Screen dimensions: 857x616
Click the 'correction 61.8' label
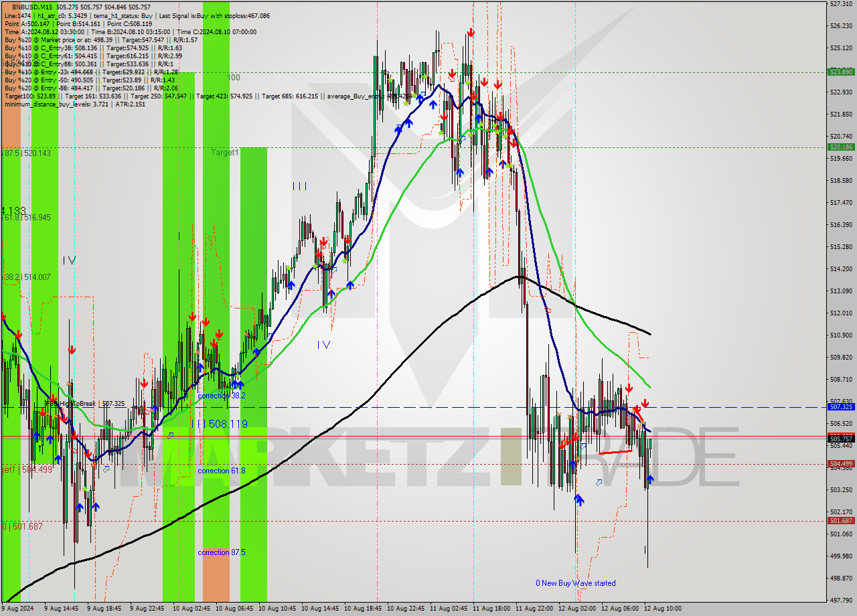click(221, 471)
